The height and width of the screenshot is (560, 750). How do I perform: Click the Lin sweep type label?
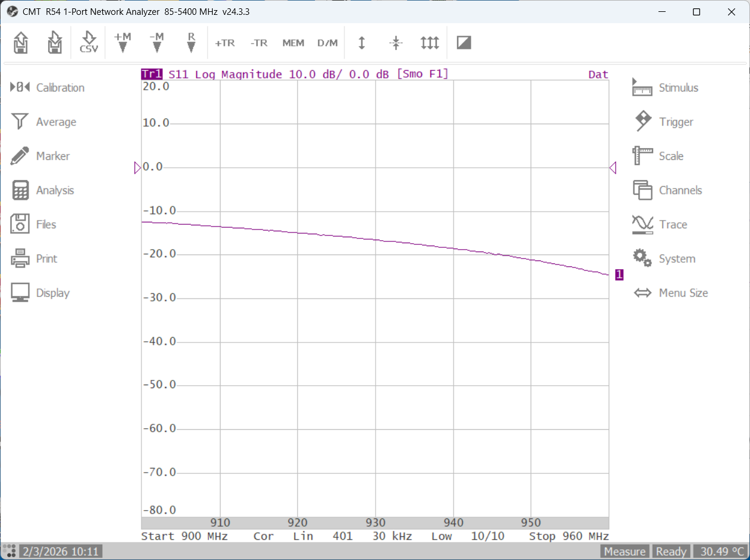[303, 536]
